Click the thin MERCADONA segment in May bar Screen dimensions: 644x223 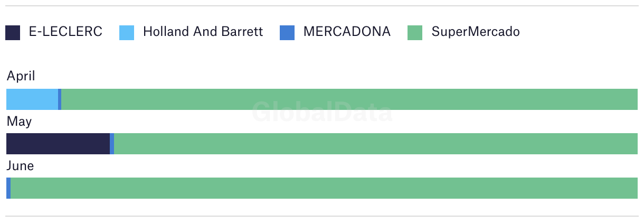pos(112,144)
